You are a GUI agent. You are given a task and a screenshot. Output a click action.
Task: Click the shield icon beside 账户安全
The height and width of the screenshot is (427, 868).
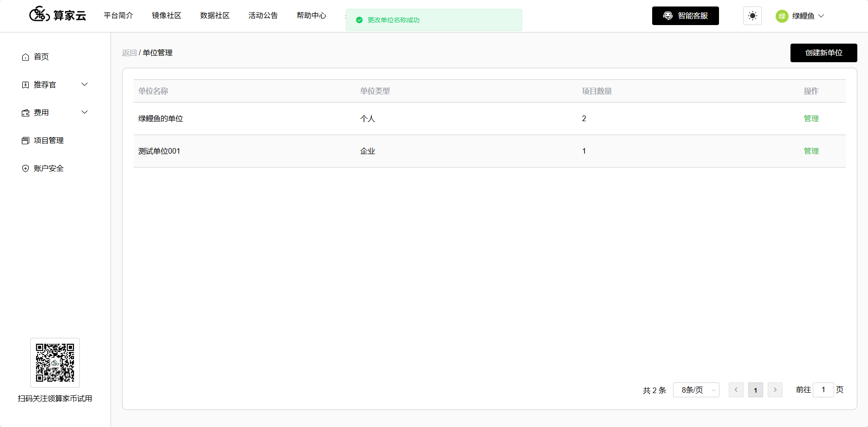pos(26,168)
